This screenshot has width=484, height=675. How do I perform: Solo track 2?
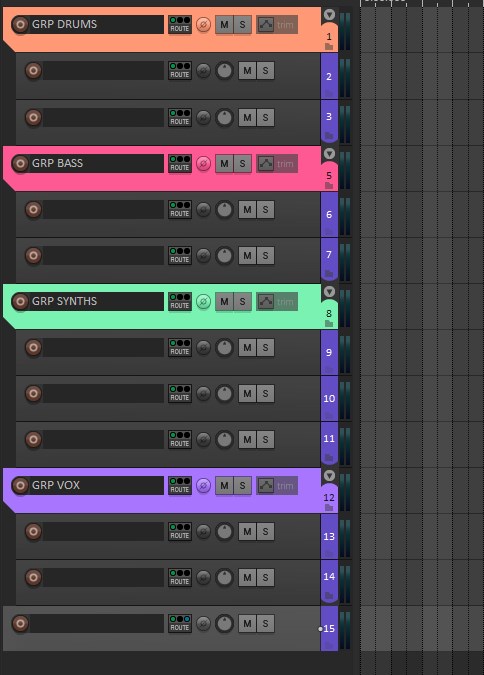266,71
